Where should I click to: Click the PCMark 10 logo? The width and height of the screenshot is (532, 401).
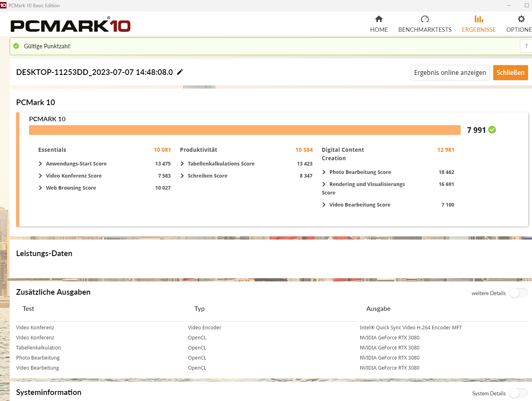[71, 25]
